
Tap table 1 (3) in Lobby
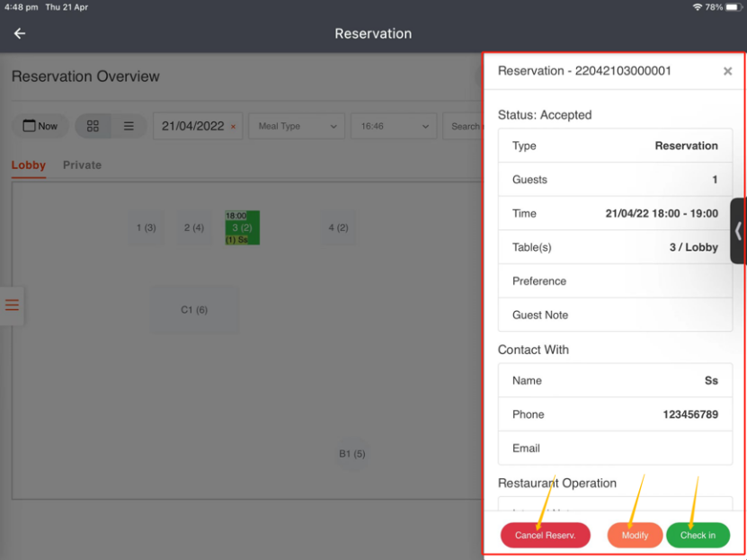point(146,228)
